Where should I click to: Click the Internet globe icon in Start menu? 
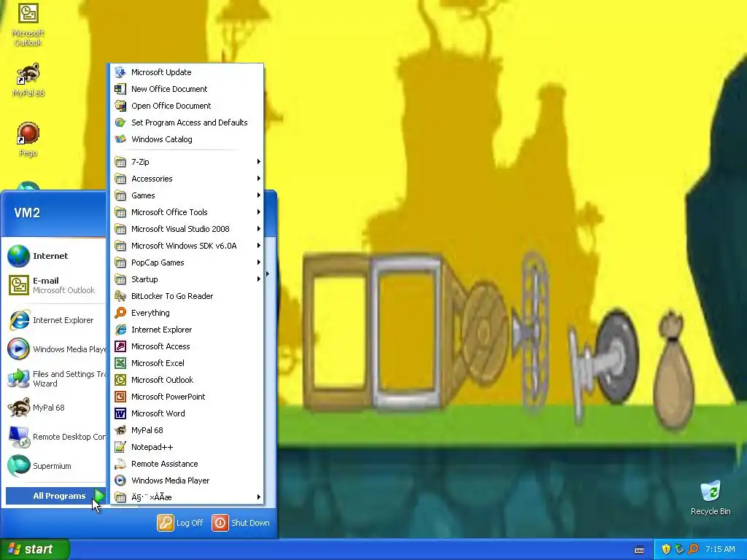[18, 256]
